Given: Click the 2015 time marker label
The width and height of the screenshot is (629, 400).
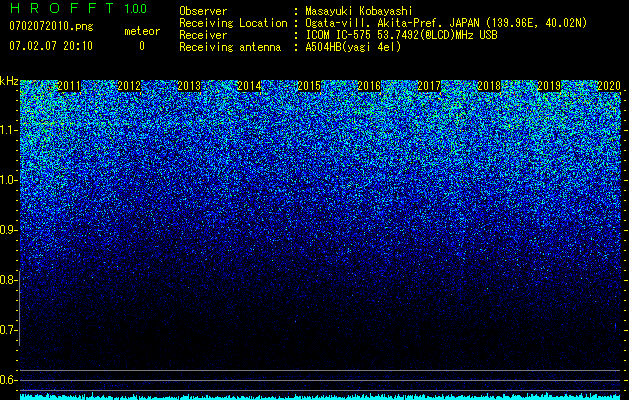Looking at the screenshot, I should pos(309,86).
